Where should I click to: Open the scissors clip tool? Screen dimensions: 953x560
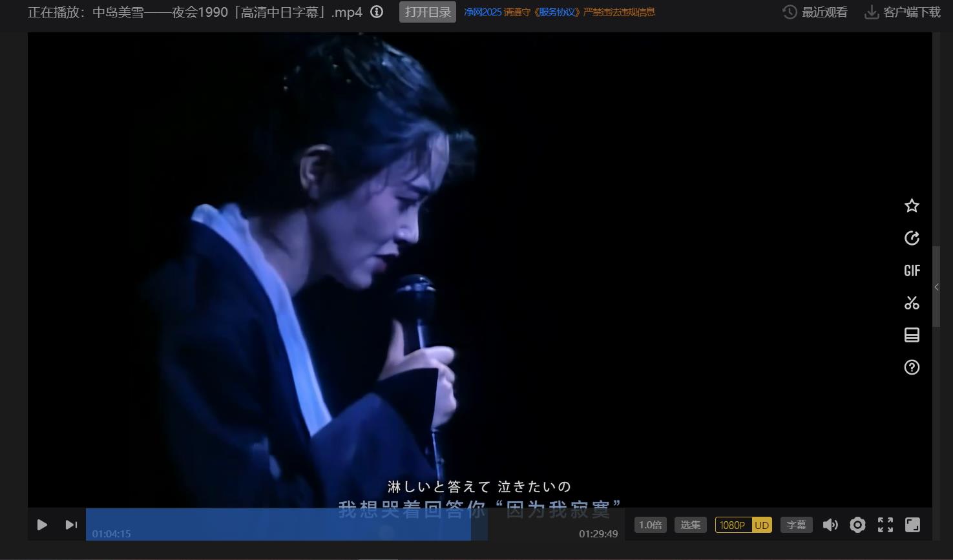(x=912, y=302)
